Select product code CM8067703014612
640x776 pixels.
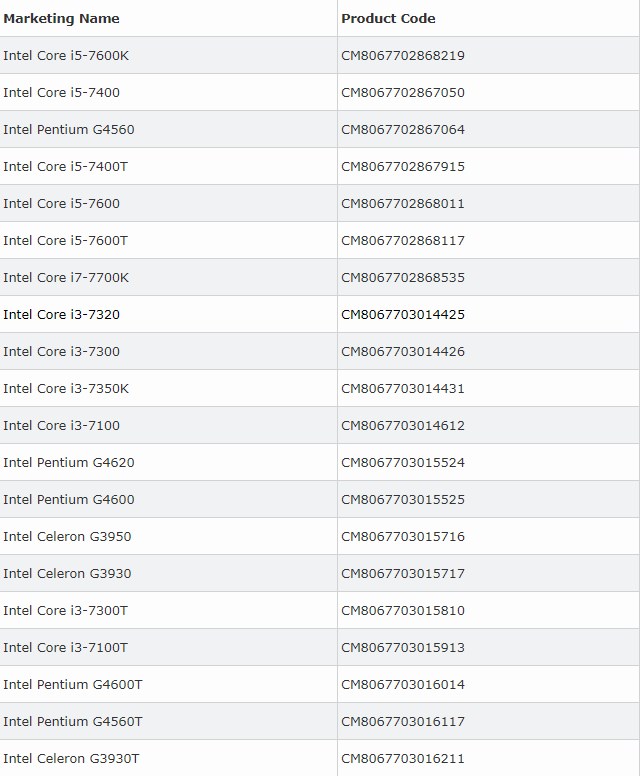pos(403,426)
